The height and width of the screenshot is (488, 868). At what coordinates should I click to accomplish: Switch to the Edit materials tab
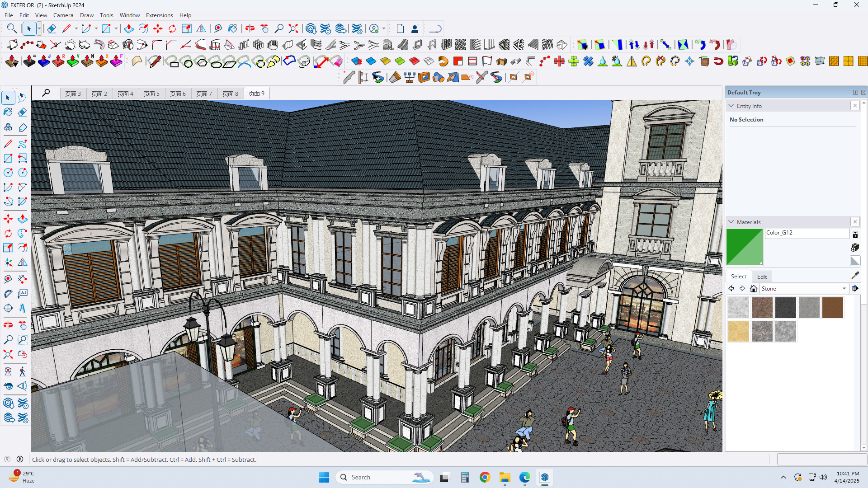pyautogui.click(x=762, y=277)
